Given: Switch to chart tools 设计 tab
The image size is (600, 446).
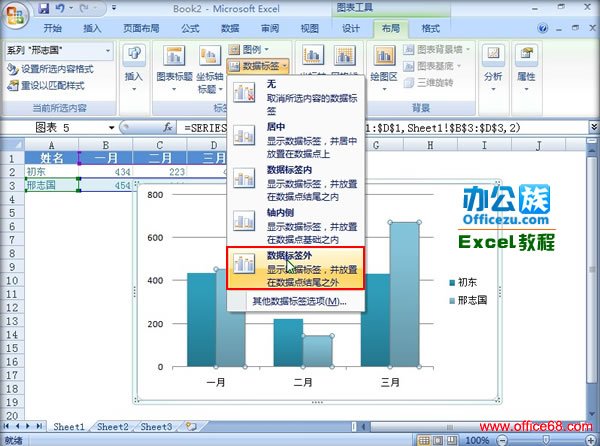Looking at the screenshot, I should pyautogui.click(x=351, y=28).
